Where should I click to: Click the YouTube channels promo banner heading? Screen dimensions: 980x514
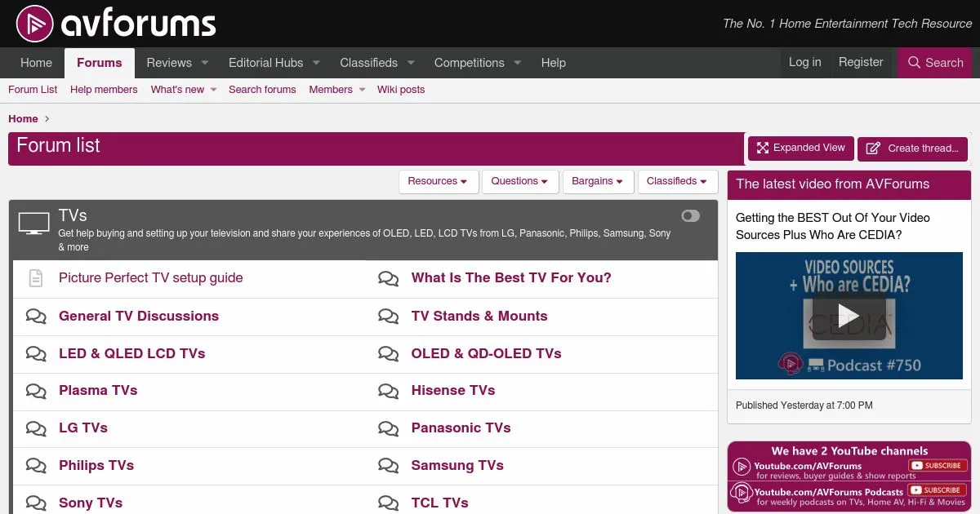[x=849, y=450]
